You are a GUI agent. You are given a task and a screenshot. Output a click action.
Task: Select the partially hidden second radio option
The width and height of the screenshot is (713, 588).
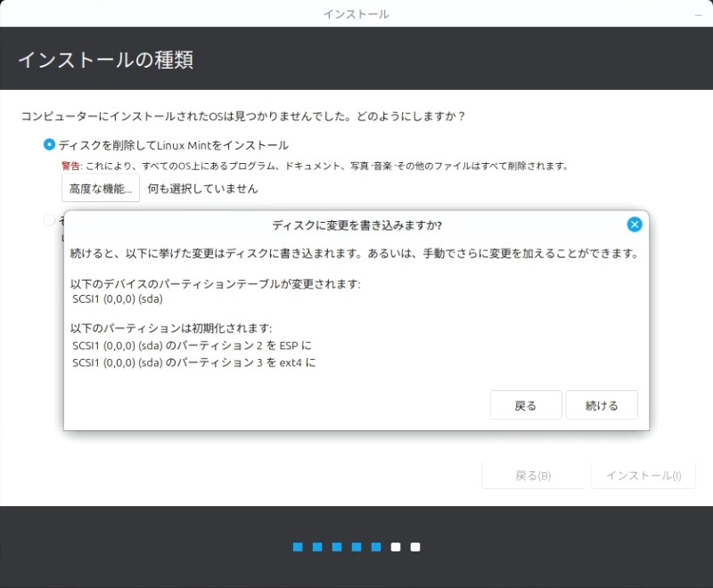49,220
